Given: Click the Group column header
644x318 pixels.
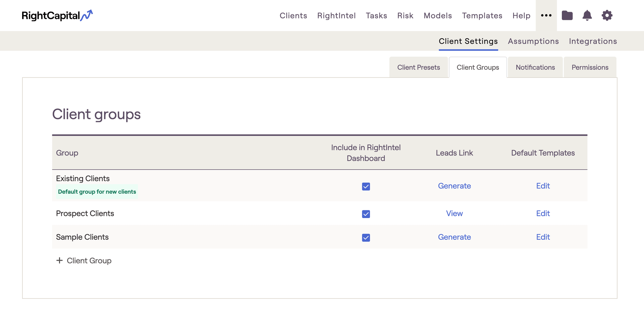Looking at the screenshot, I should pyautogui.click(x=67, y=153).
